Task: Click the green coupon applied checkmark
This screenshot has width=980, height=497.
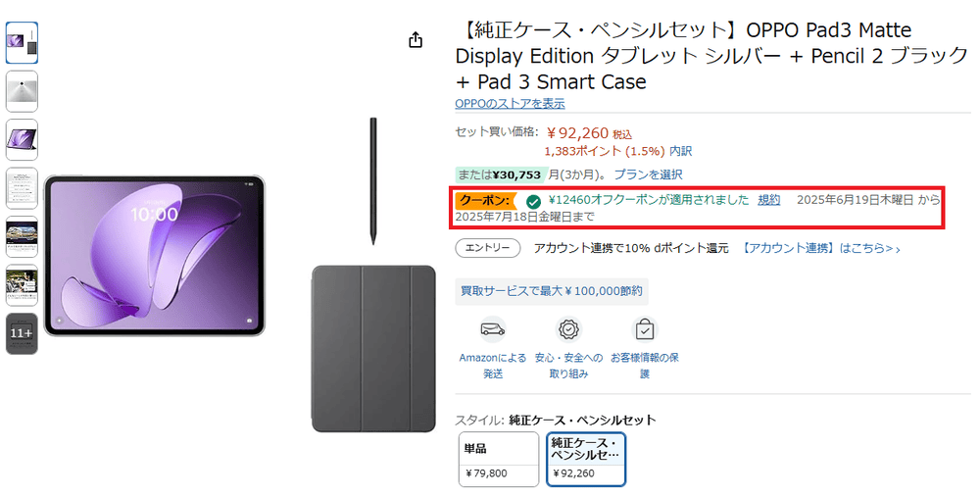Action: pyautogui.click(x=533, y=201)
